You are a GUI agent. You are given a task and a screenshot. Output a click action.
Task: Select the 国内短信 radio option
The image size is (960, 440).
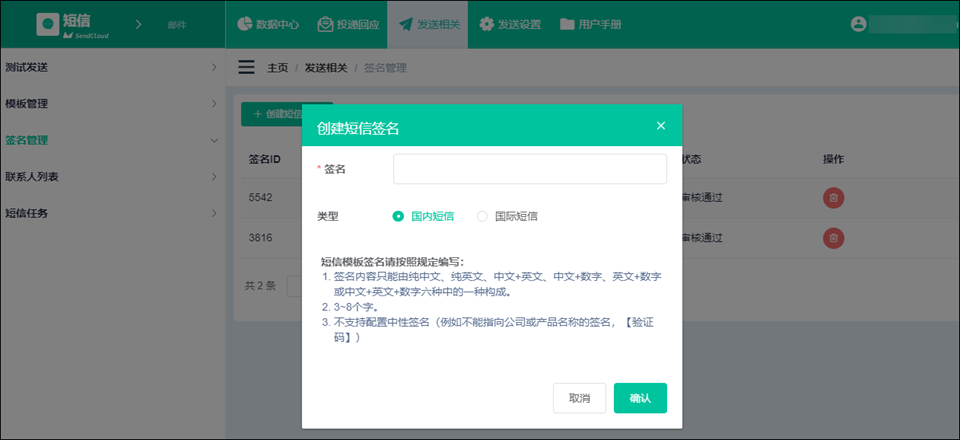point(399,215)
